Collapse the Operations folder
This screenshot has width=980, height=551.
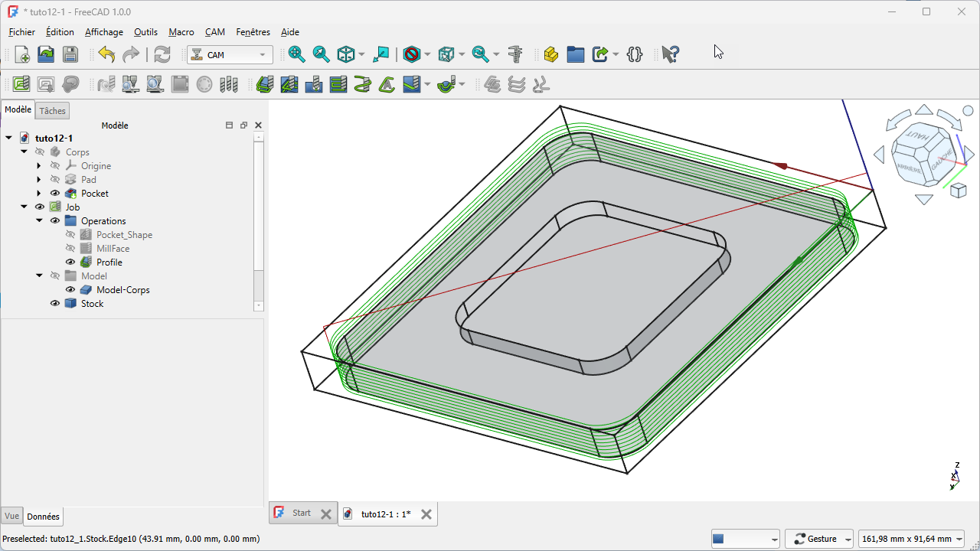39,221
